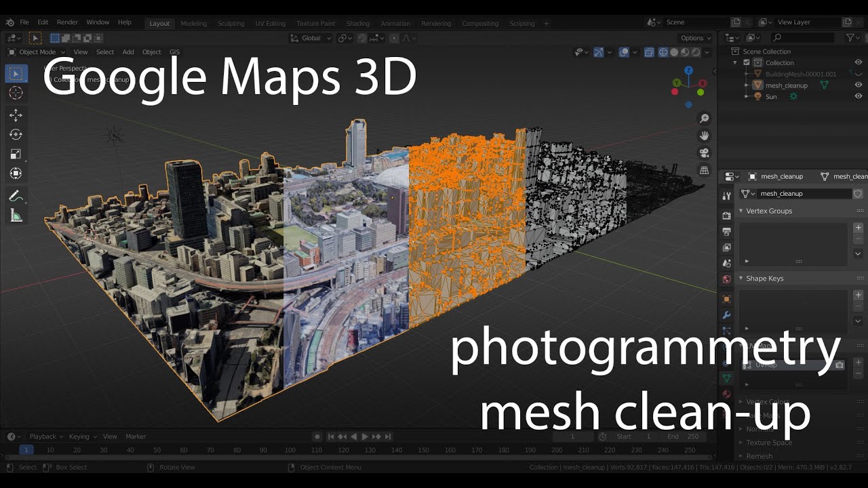The height and width of the screenshot is (488, 868).
Task: Open the outliner filter dropdown
Action: [x=852, y=38]
